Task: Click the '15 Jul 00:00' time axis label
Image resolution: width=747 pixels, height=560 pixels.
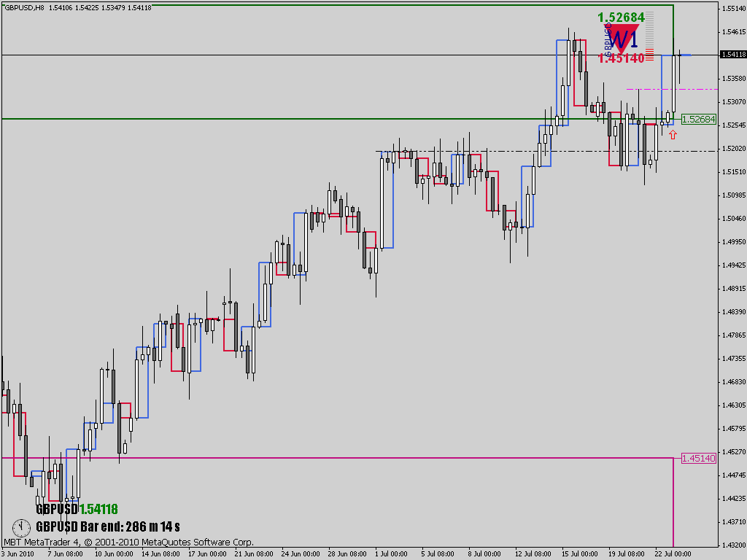Action: coord(580,554)
